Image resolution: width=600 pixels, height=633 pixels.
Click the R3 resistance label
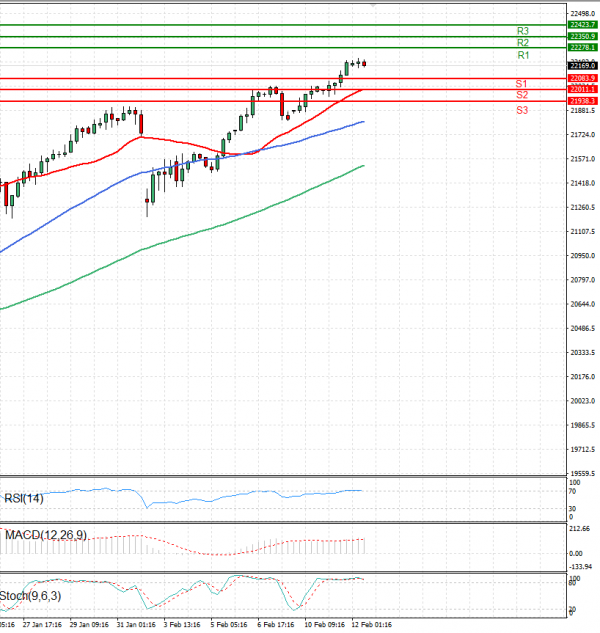(x=522, y=31)
